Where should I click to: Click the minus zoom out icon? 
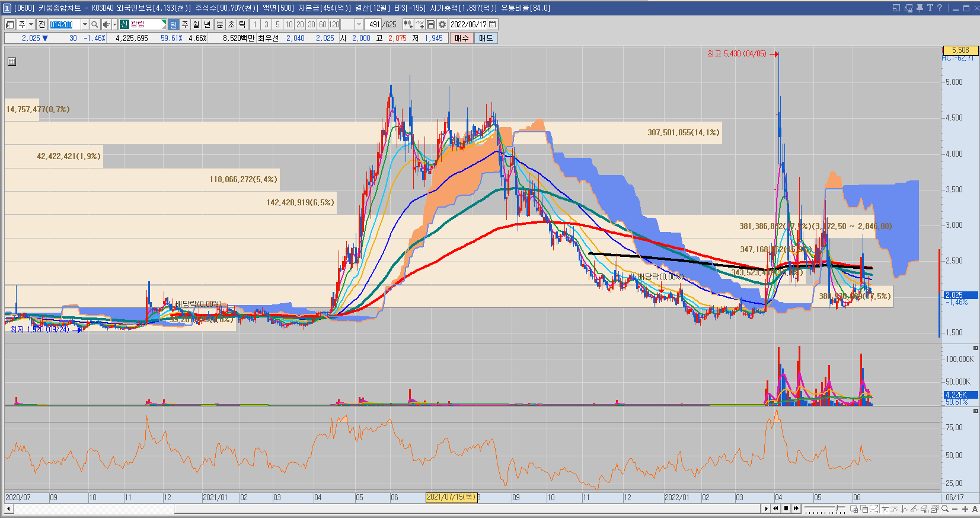point(955,509)
